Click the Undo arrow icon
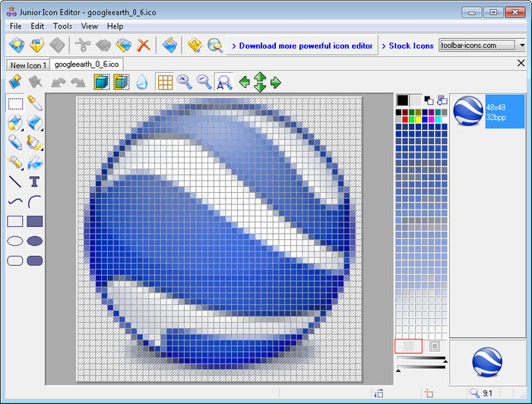532x404 pixels. click(x=58, y=82)
